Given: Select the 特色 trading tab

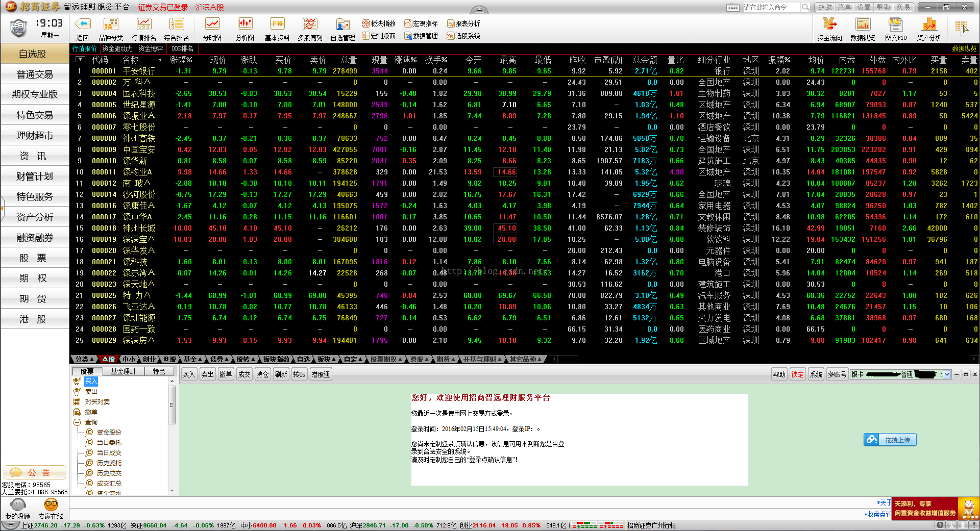Looking at the screenshot, I should [x=159, y=371].
